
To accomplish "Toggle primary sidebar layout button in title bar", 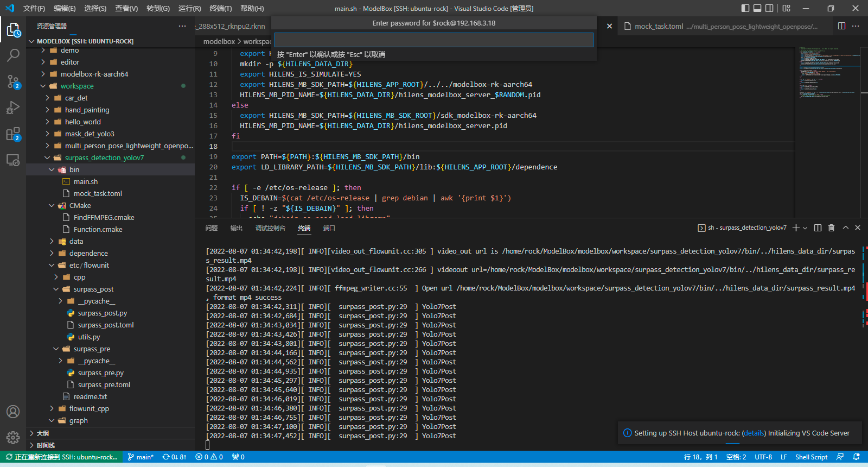I will click(x=745, y=8).
